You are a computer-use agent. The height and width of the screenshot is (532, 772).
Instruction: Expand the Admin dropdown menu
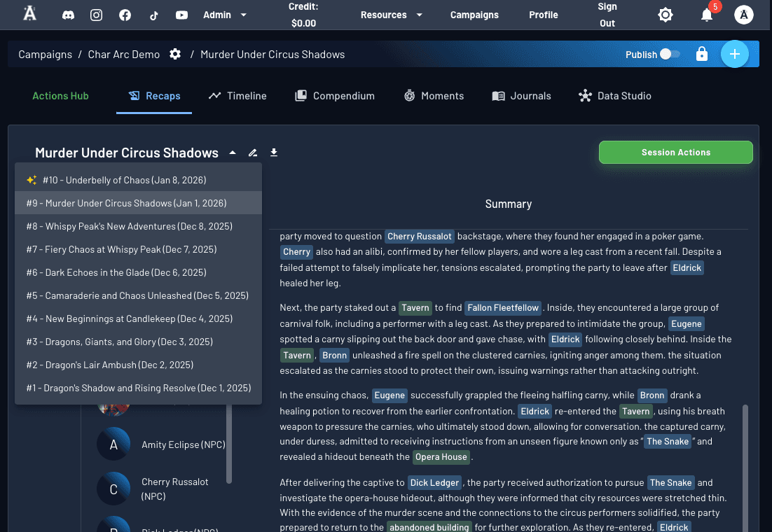[224, 15]
